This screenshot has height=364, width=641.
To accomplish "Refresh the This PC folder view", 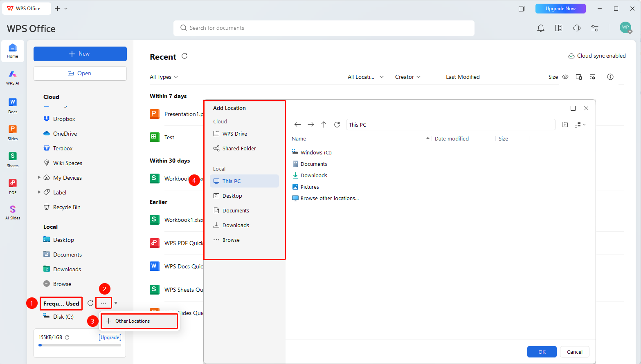I will click(x=337, y=125).
